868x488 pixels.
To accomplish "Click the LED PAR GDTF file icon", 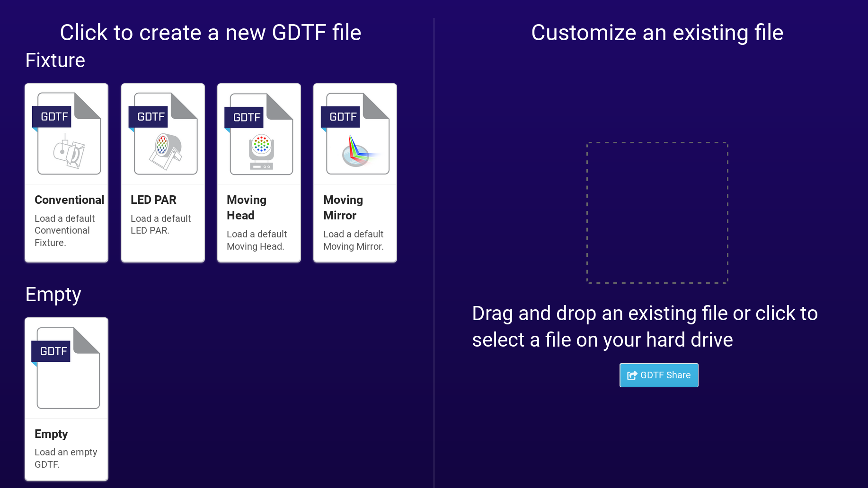I will (163, 134).
